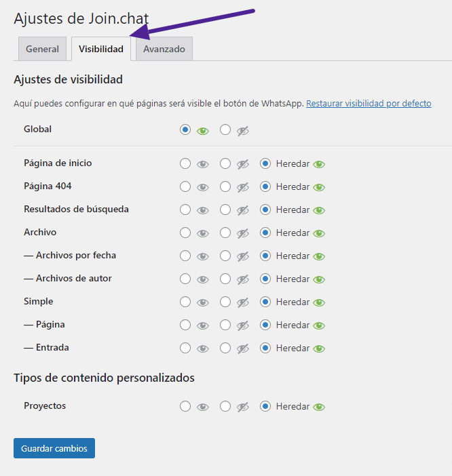Set Simple row to visible radio
Viewport: 452px width, 476px height.
[x=185, y=302]
